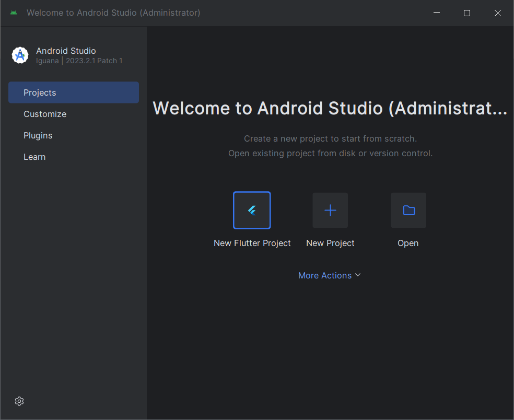Screen dimensions: 514x420
Task: Open the Plugins section
Action: click(38, 135)
